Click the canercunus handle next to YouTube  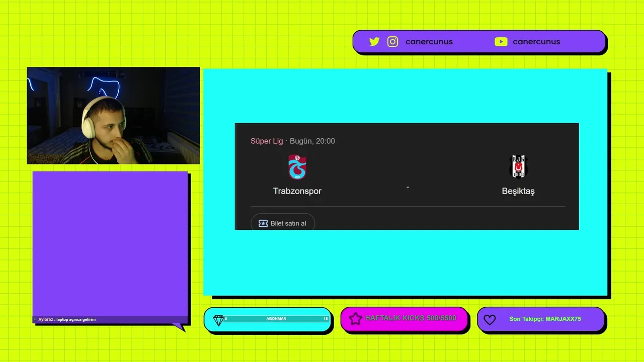coord(536,42)
